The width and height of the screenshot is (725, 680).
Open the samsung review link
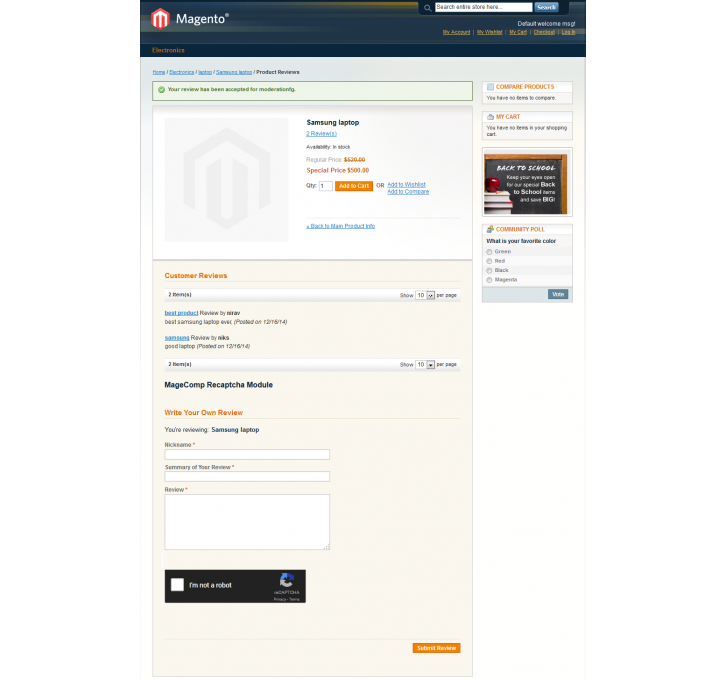(x=177, y=338)
